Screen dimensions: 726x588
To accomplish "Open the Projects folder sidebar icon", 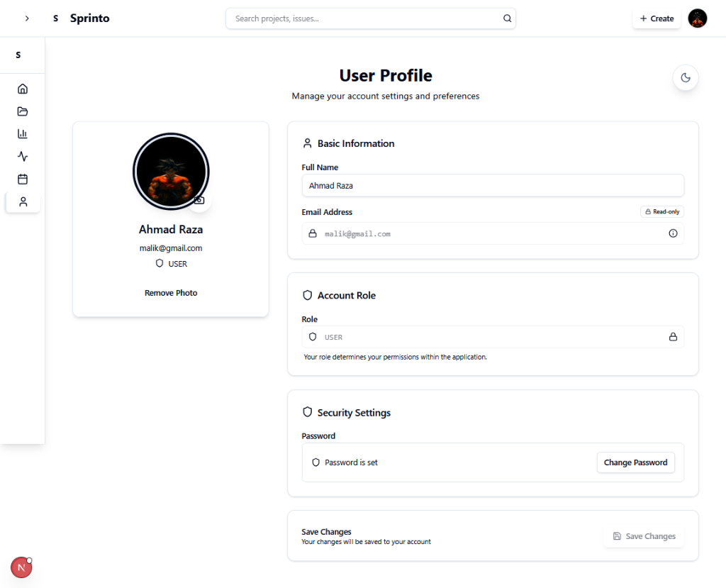I will coord(23,111).
